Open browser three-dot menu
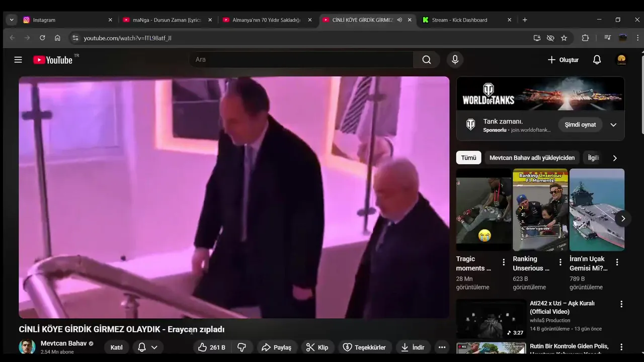 638,38
